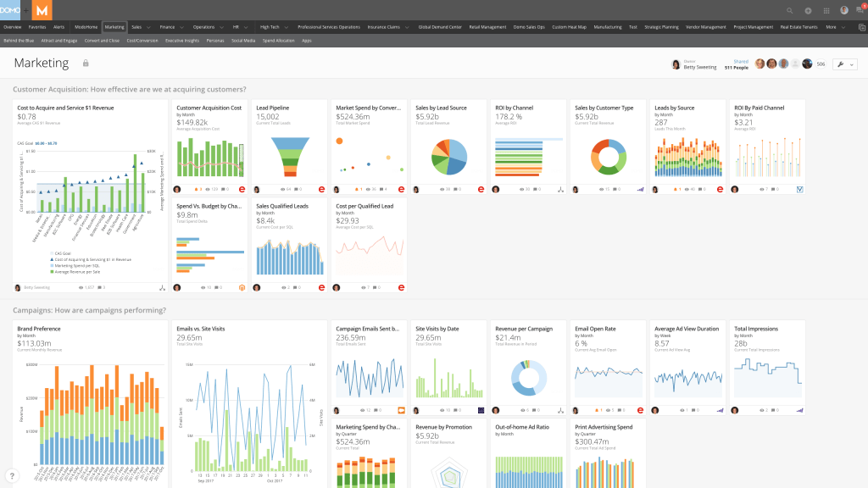
Task: Click the lock icon beside the Marketing page title
Action: coord(85,63)
